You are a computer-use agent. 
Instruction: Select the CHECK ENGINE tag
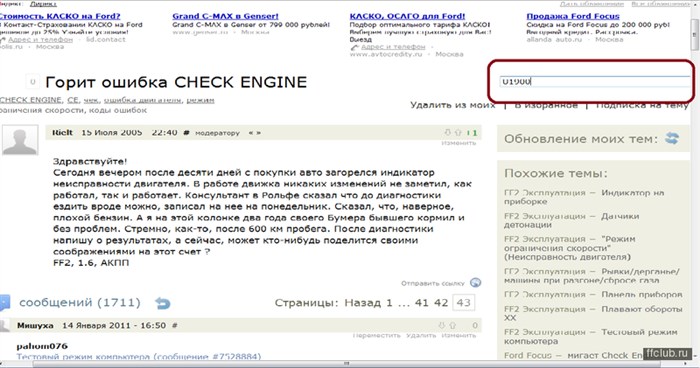(30, 100)
